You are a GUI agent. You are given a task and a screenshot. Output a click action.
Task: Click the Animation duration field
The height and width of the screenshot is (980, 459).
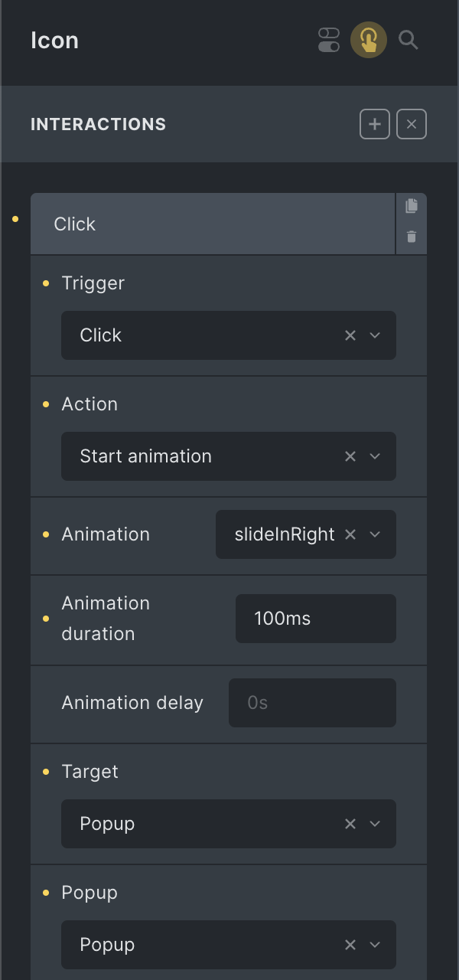pyautogui.click(x=315, y=619)
